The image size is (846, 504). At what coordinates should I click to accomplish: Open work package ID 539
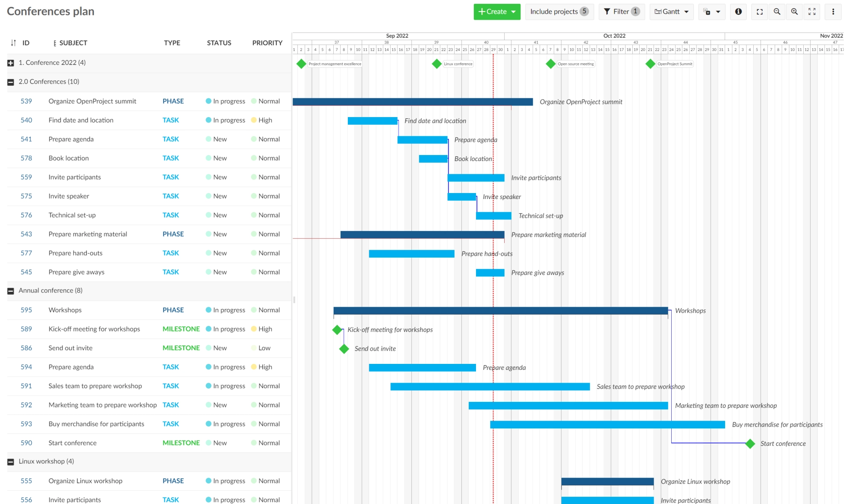[x=26, y=101]
